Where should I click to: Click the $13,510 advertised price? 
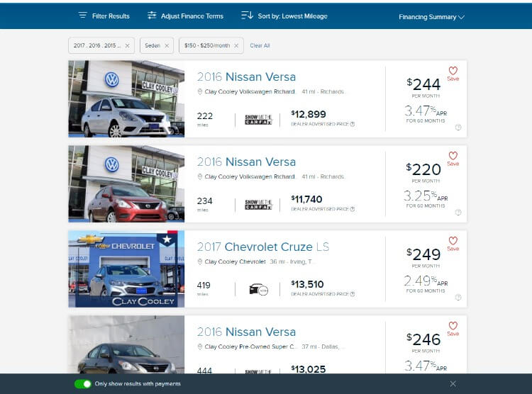(x=307, y=284)
